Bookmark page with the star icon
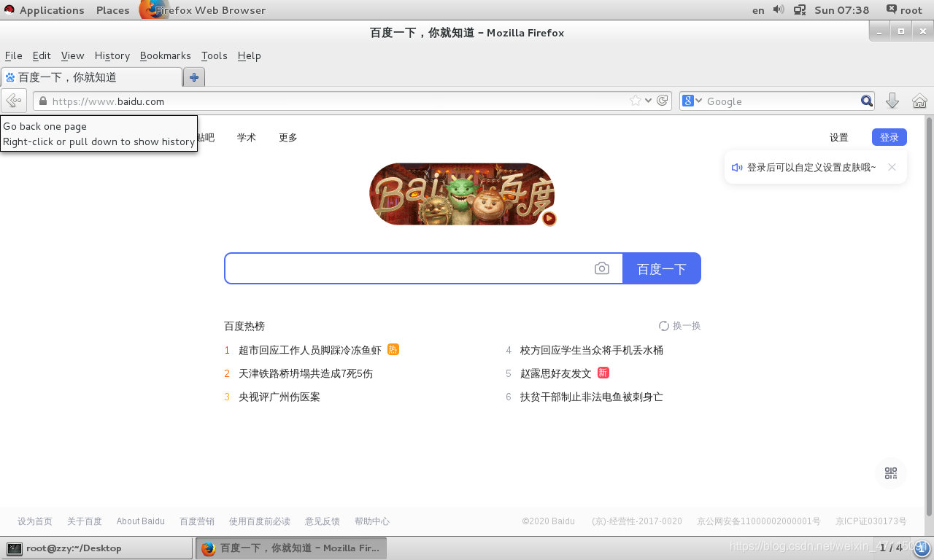 [x=636, y=101]
